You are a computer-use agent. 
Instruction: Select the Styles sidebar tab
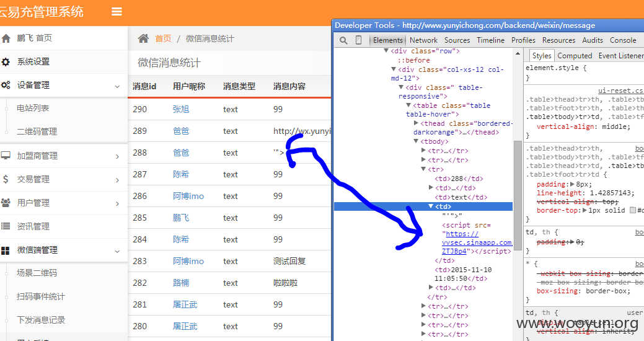tap(542, 55)
